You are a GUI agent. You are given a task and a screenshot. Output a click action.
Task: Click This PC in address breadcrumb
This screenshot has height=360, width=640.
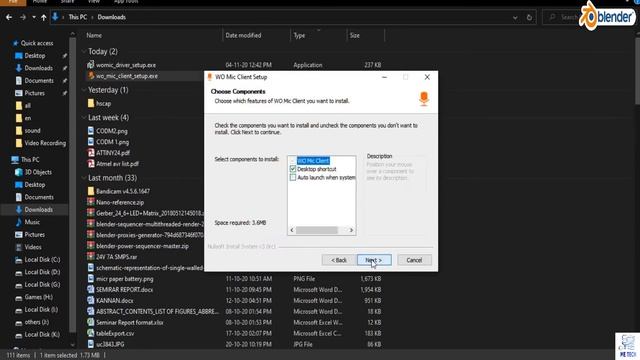[x=78, y=17]
